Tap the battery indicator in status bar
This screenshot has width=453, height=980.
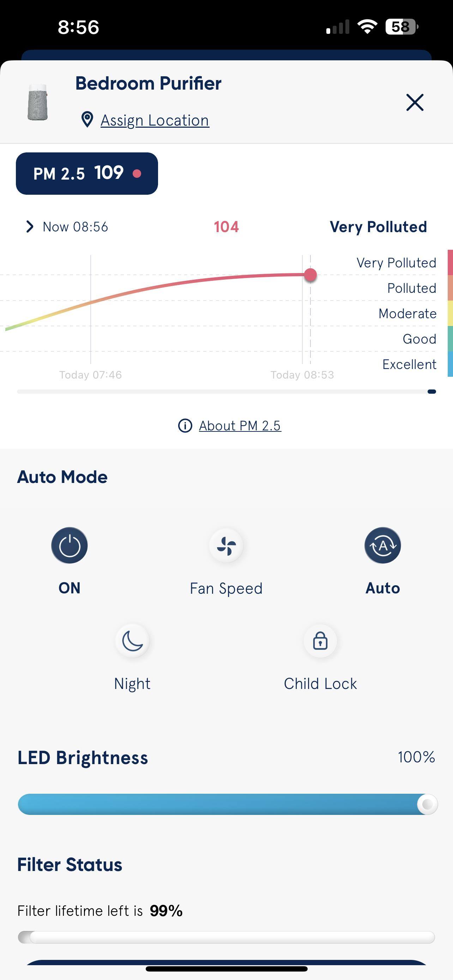click(x=401, y=26)
